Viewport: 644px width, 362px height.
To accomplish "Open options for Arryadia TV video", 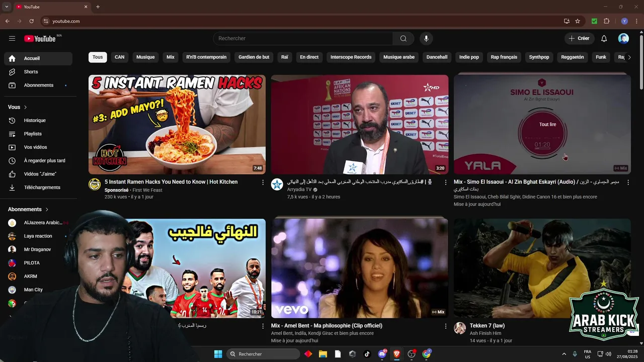I will [445, 183].
